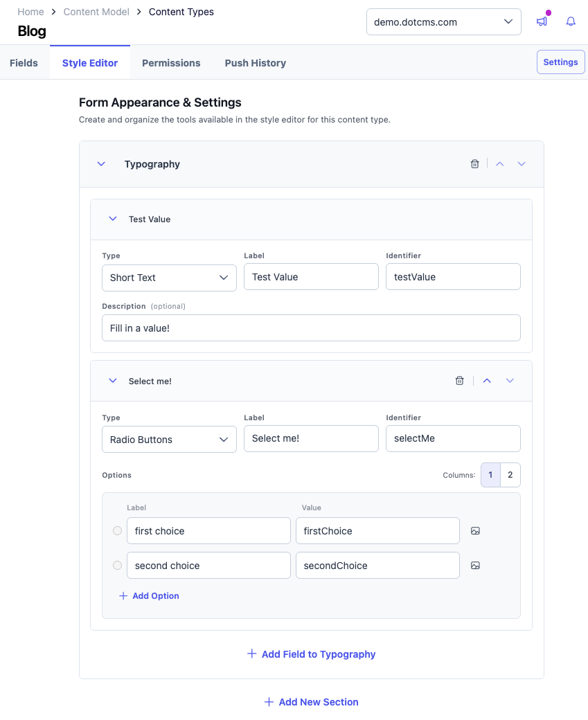Select the second choice radio button

coord(118,565)
